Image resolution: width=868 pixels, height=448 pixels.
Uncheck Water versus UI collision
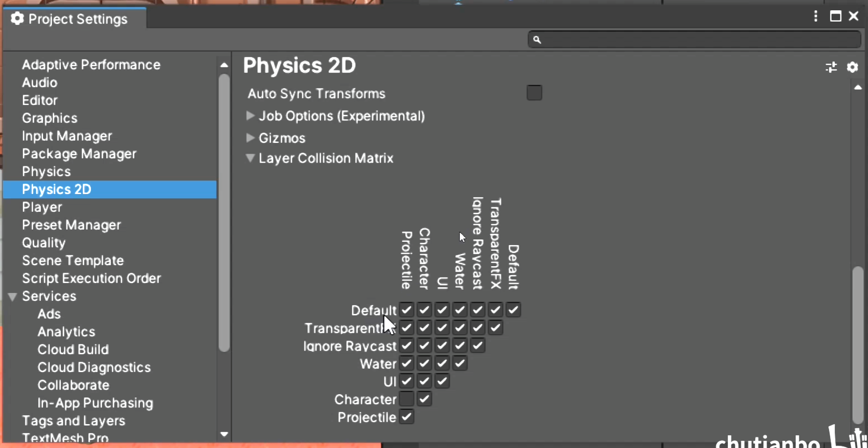(442, 364)
